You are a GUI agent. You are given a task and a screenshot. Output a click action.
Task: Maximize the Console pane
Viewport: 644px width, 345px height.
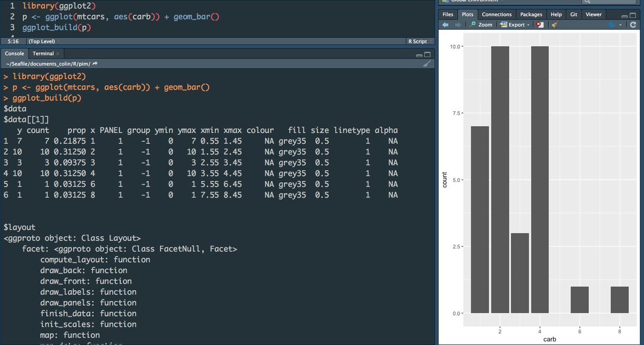(x=428, y=54)
